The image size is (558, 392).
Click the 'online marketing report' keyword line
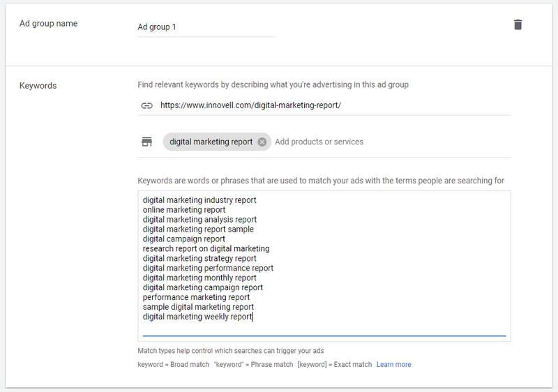tap(184, 210)
